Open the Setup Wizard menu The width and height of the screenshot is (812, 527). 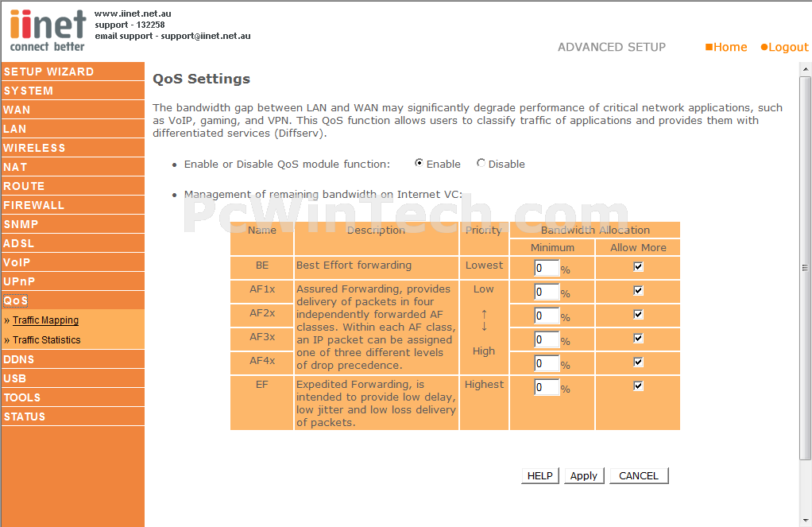72,72
